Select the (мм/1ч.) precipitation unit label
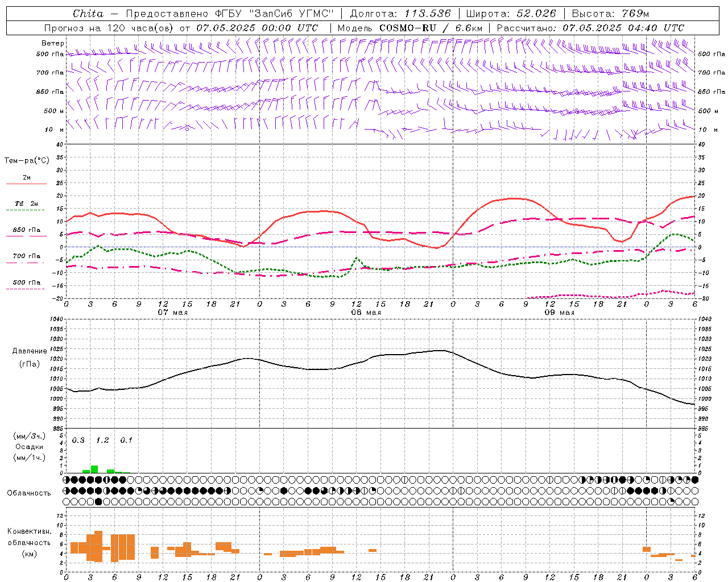This screenshot has height=582, width=728. click(x=29, y=458)
